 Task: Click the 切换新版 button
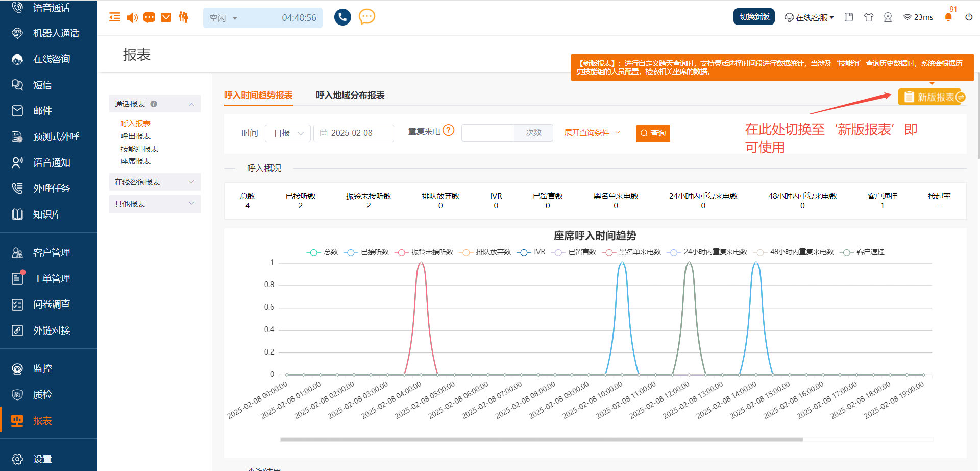[x=754, y=17]
